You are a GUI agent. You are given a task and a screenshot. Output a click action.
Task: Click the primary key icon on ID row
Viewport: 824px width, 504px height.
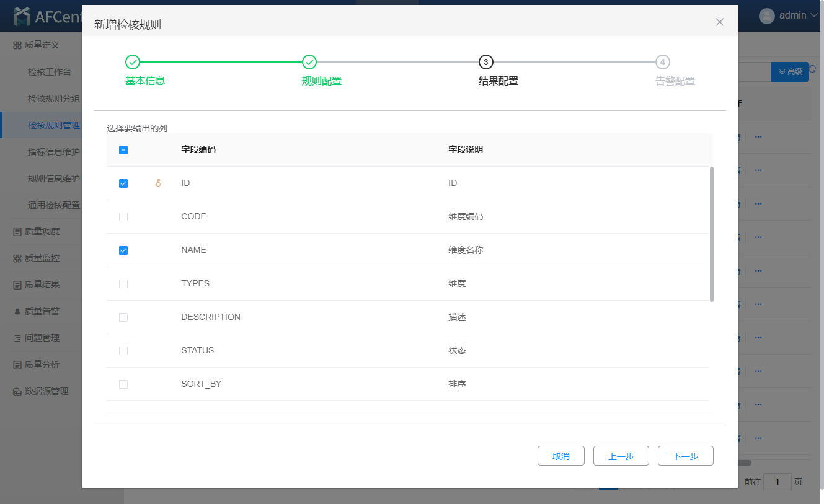click(x=158, y=183)
